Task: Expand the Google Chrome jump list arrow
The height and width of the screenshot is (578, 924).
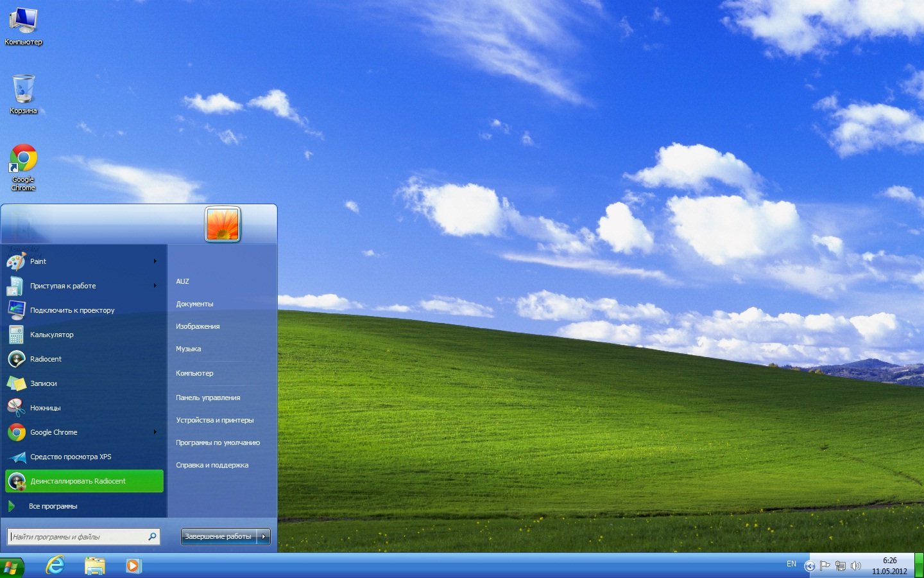Action: (x=155, y=432)
